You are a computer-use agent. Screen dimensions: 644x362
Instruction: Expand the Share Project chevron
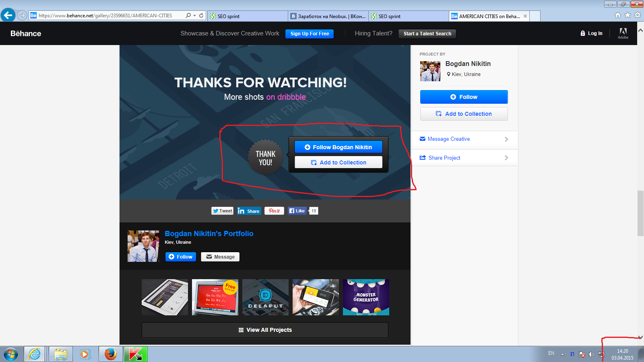(x=506, y=158)
